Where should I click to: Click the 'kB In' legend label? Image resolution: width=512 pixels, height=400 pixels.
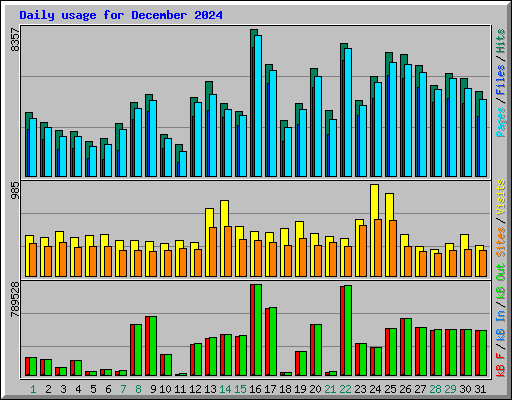click(500, 327)
